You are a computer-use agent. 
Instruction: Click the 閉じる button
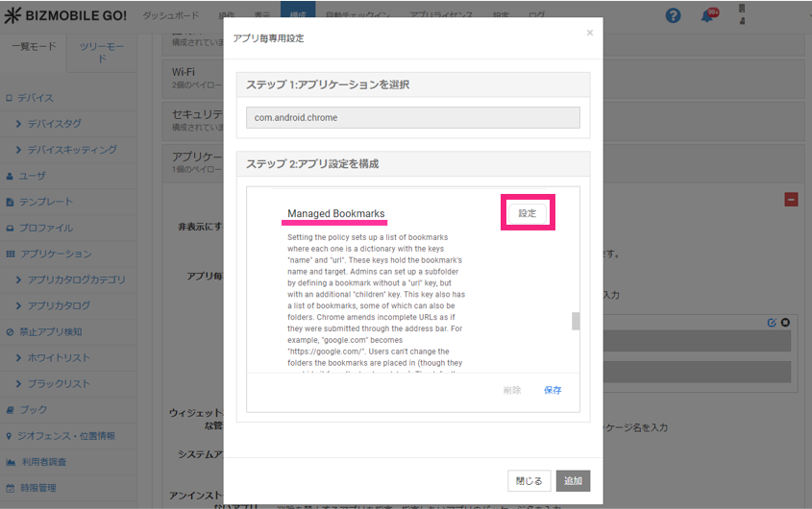529,480
